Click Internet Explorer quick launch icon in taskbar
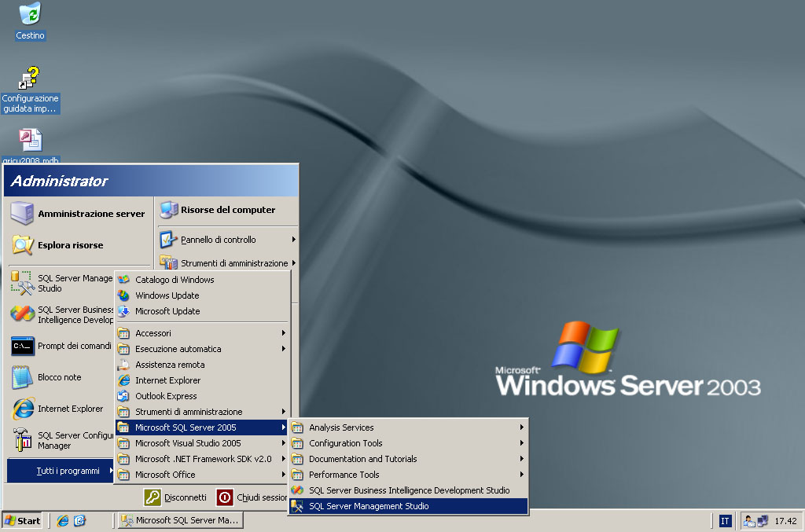805x532 pixels. (63, 520)
